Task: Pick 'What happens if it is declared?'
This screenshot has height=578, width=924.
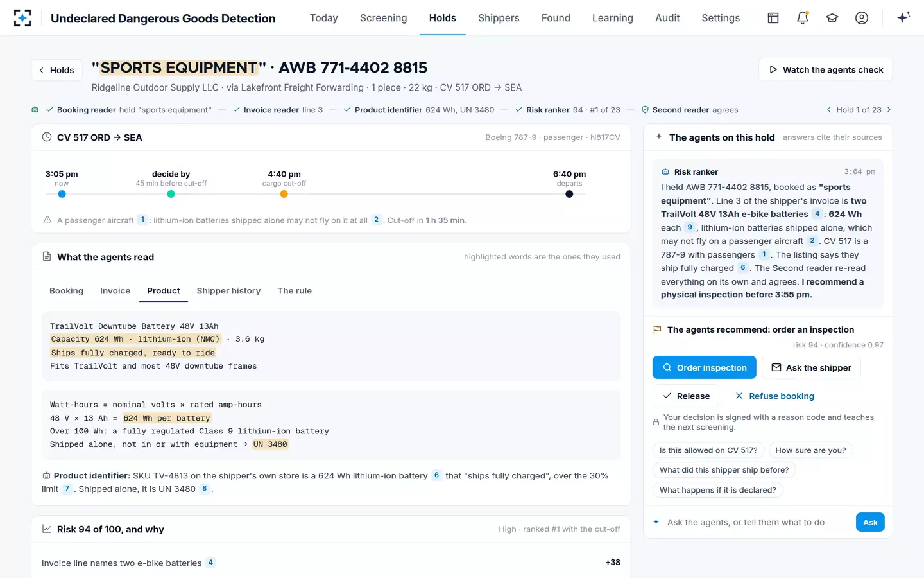Action: [718, 490]
